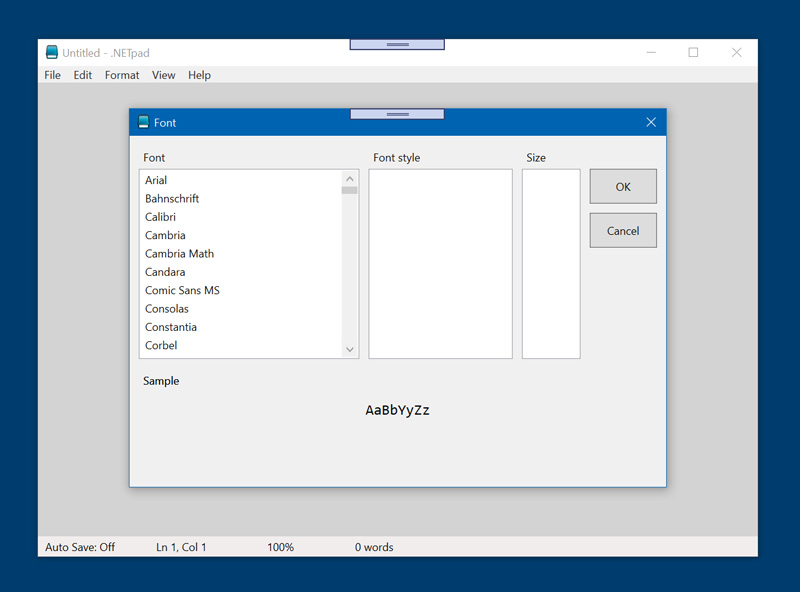The height and width of the screenshot is (592, 800).
Task: Click the .NETpad app icon in title bar
Action: click(x=52, y=53)
